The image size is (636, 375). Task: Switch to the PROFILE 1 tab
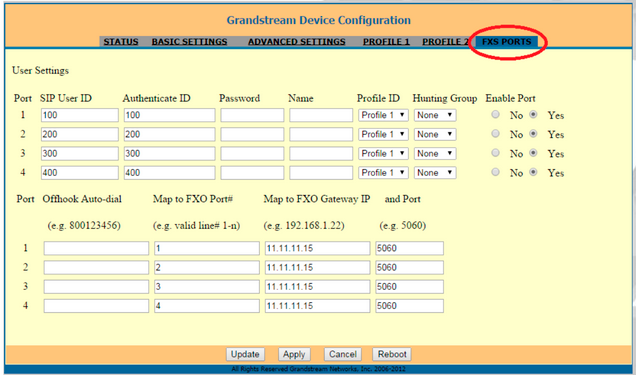click(x=386, y=42)
